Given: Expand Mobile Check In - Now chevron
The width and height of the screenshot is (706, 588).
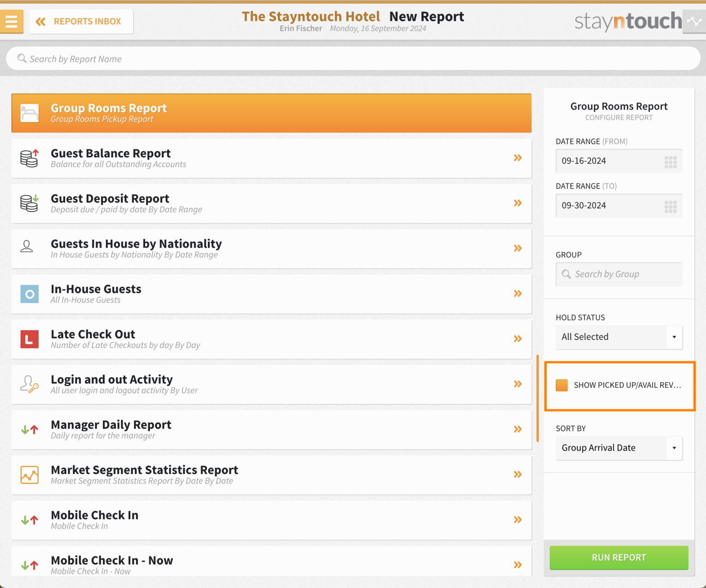Looking at the screenshot, I should (x=518, y=565).
